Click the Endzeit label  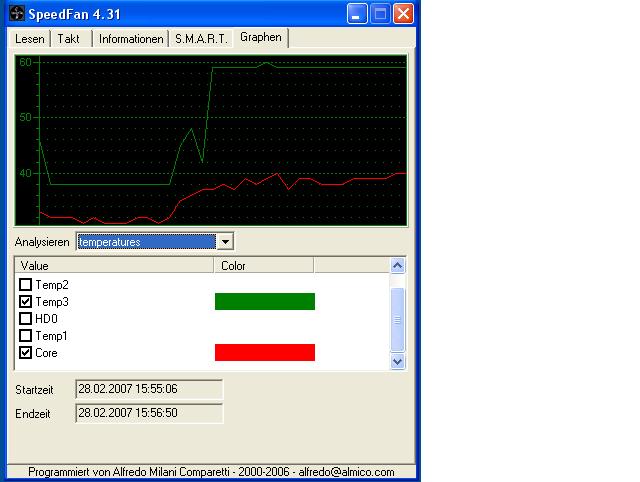[x=33, y=414]
